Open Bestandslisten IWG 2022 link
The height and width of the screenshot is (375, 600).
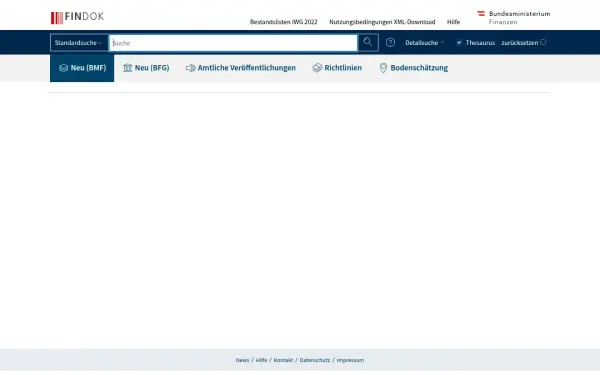pos(284,22)
